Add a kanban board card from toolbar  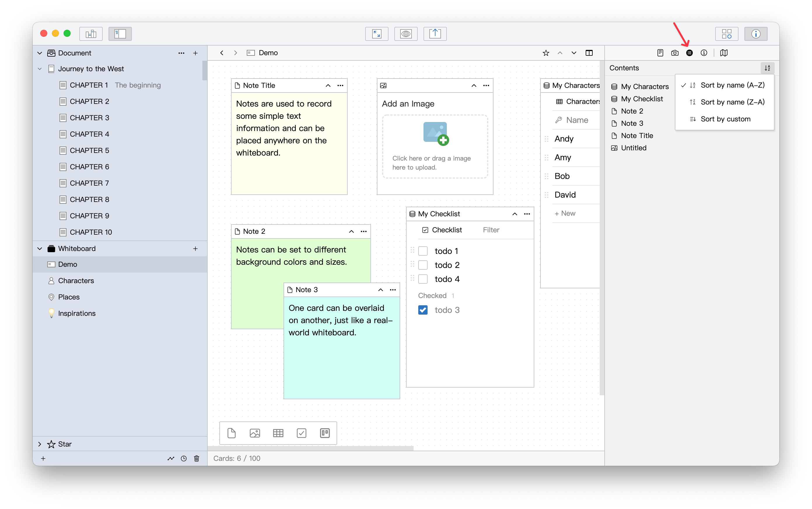click(325, 433)
